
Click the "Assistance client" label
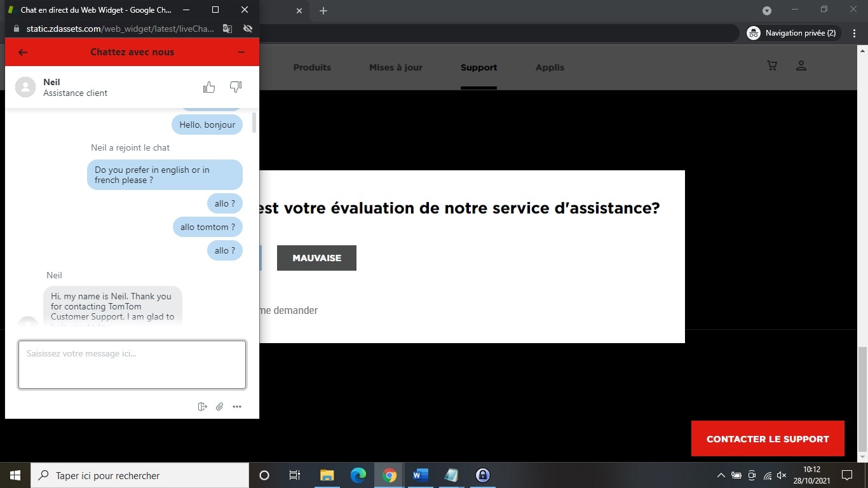click(x=75, y=93)
